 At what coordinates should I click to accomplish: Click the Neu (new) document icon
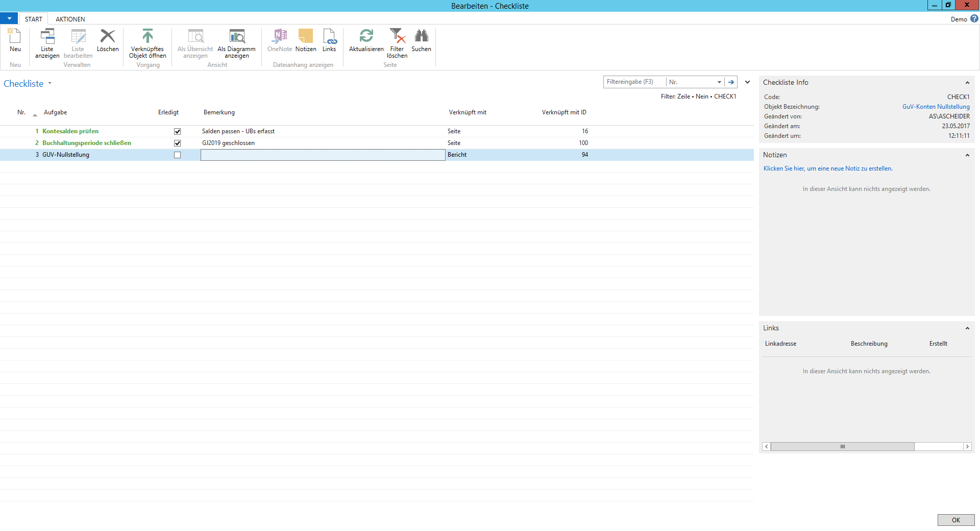[15, 37]
